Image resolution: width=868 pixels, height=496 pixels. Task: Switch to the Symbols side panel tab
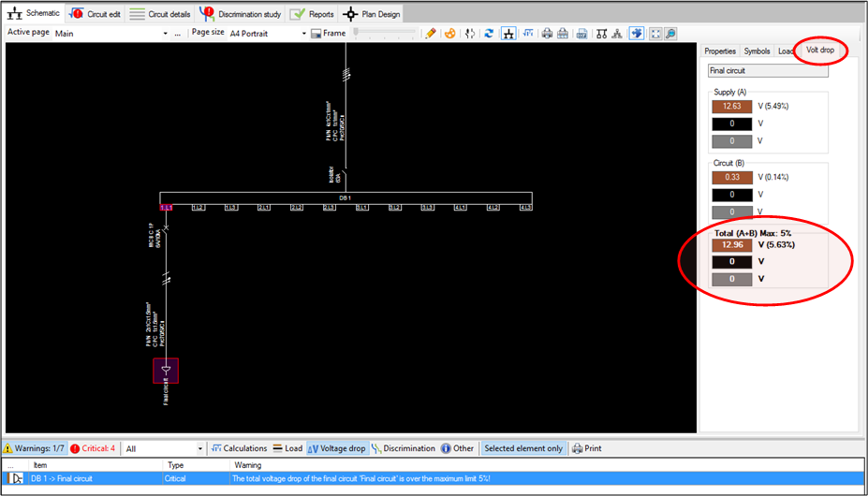[x=757, y=51]
